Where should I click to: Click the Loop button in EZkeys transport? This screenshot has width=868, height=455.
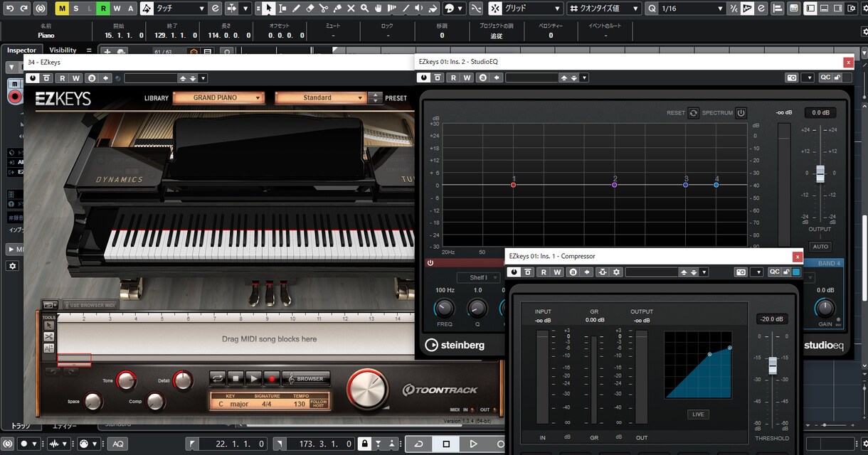click(x=218, y=378)
